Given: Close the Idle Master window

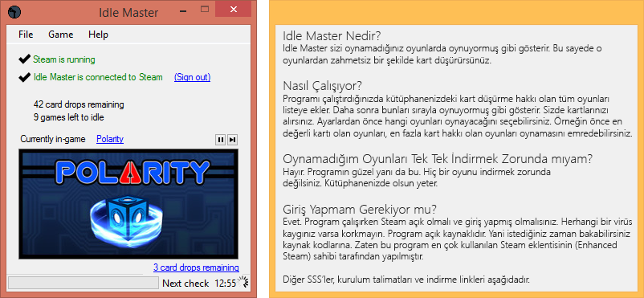Looking at the screenshot, I should coord(233,9).
